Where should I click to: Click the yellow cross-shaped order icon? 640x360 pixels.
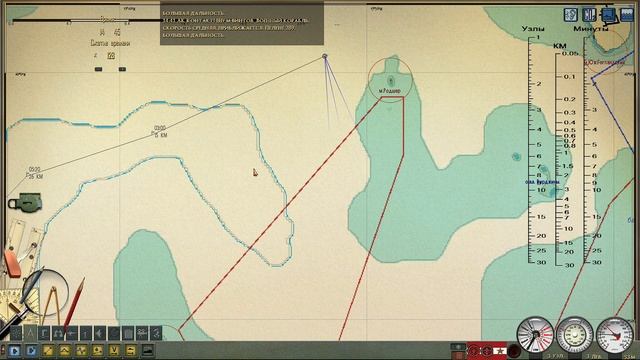[81, 351]
